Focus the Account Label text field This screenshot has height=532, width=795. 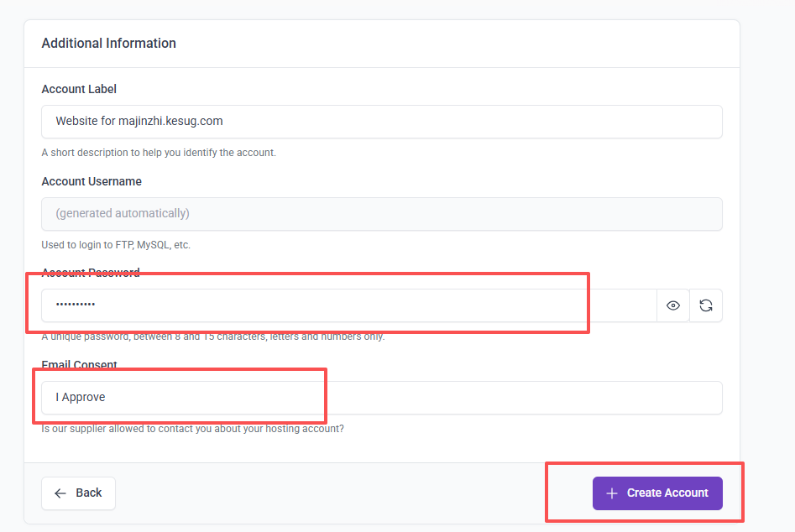[x=381, y=121]
